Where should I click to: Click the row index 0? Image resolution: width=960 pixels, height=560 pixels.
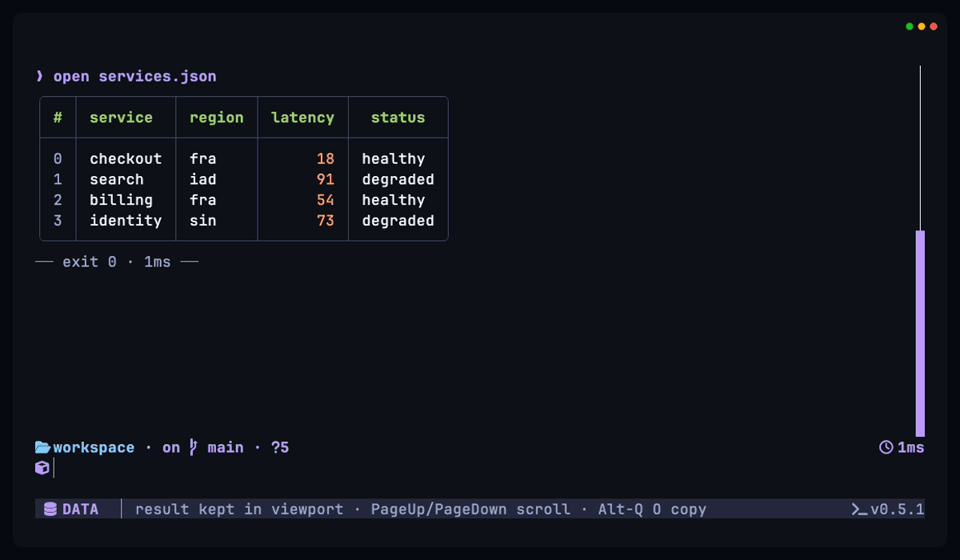click(x=58, y=159)
